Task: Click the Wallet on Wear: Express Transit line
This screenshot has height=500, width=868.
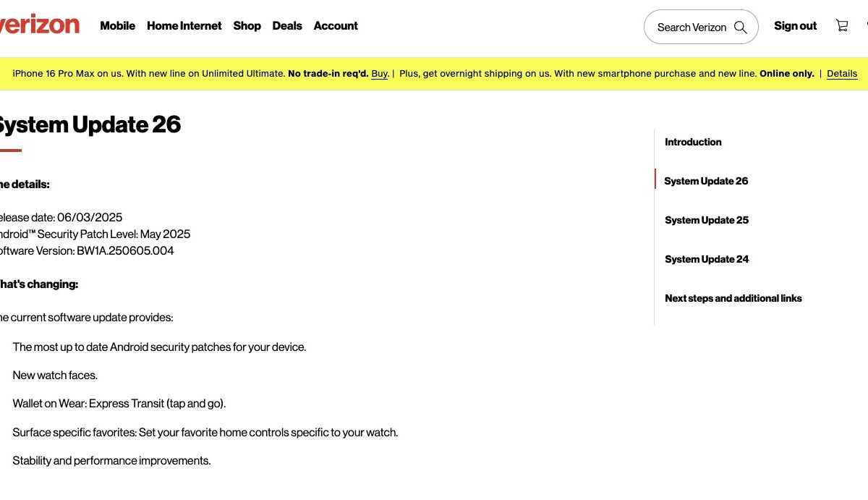Action: pyautogui.click(x=119, y=403)
